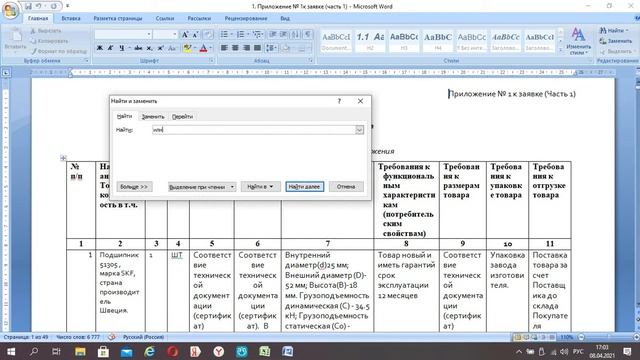This screenshot has width=640, height=360.
Task: Show paragraph marks (¶)
Action: click(308, 35)
